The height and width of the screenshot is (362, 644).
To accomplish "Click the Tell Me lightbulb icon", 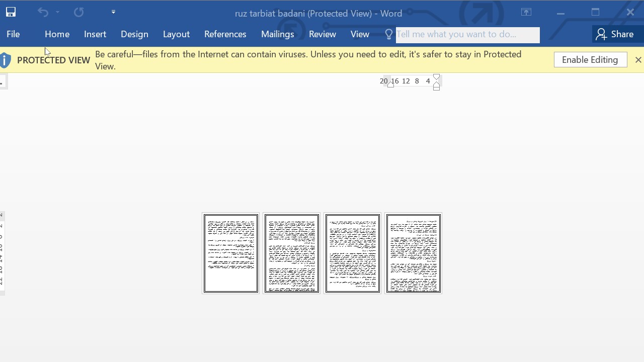I will (x=388, y=34).
